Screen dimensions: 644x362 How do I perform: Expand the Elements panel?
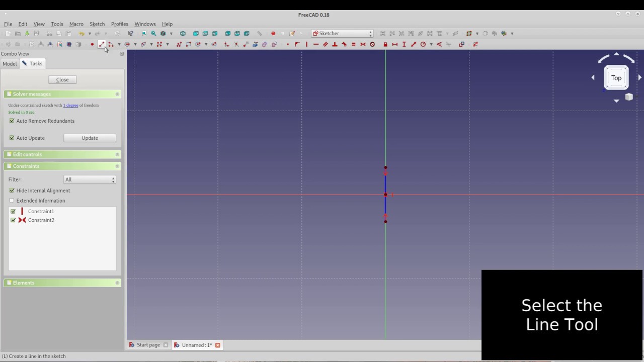[117, 283]
